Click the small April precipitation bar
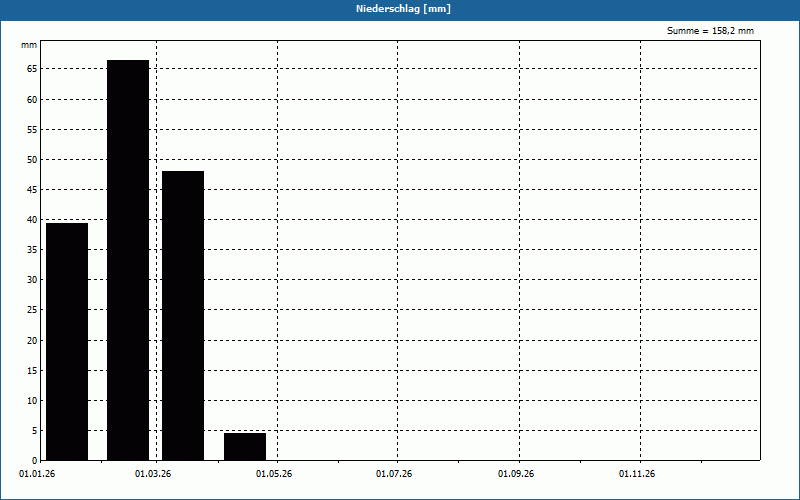Image resolution: width=800 pixels, height=500 pixels. [x=245, y=446]
